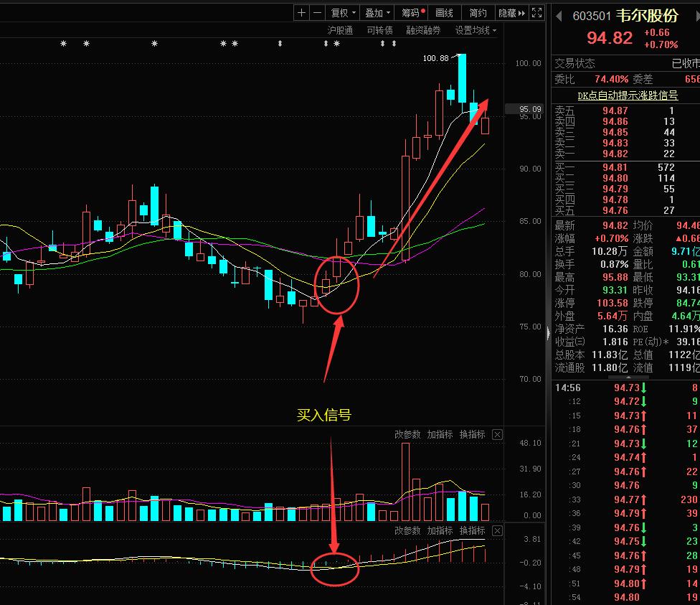Select the :33 tick row at 94.77
This screenshot has height=605, width=700.
[x=625, y=499]
